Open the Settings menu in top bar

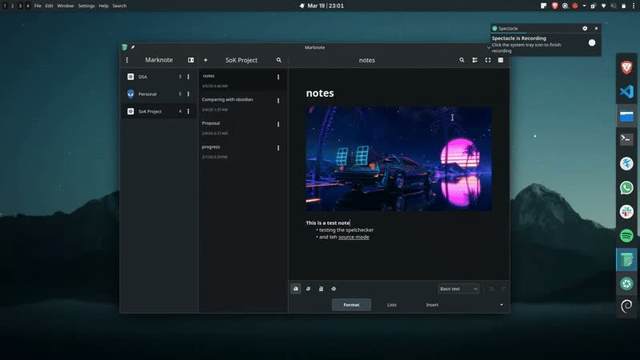point(86,6)
